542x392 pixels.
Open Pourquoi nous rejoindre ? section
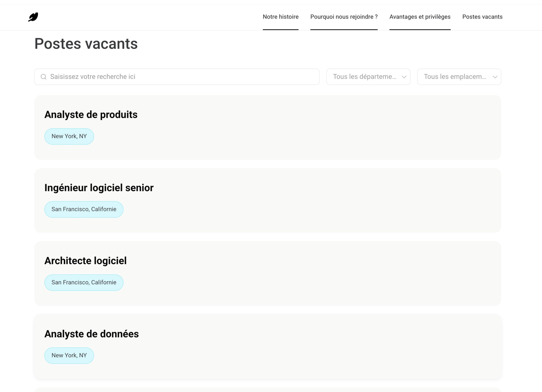pyautogui.click(x=344, y=17)
